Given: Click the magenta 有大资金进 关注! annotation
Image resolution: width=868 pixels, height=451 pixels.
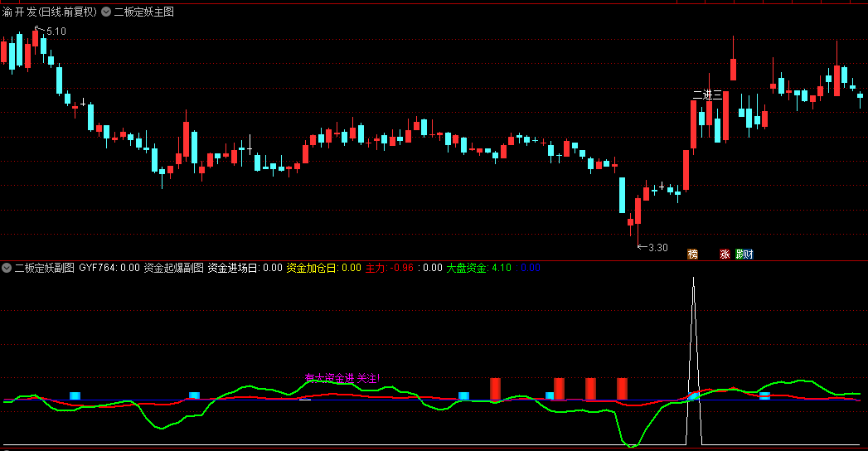Looking at the screenshot, I should click(342, 379).
